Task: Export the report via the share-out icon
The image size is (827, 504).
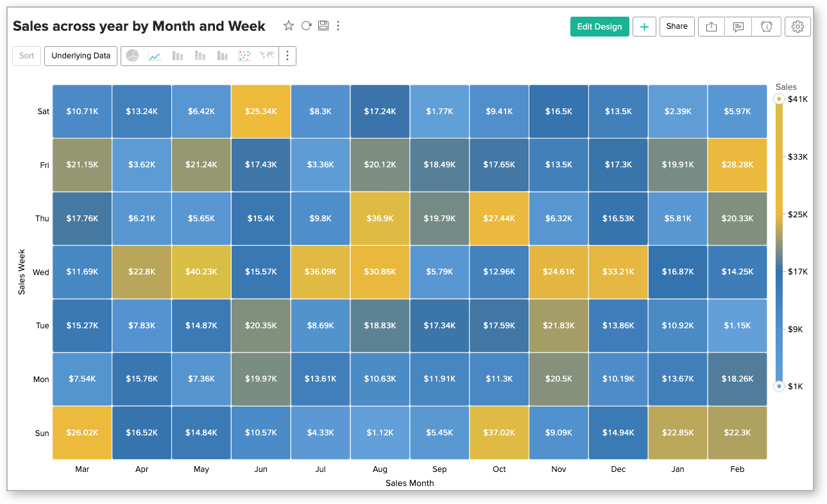Action: (x=711, y=26)
